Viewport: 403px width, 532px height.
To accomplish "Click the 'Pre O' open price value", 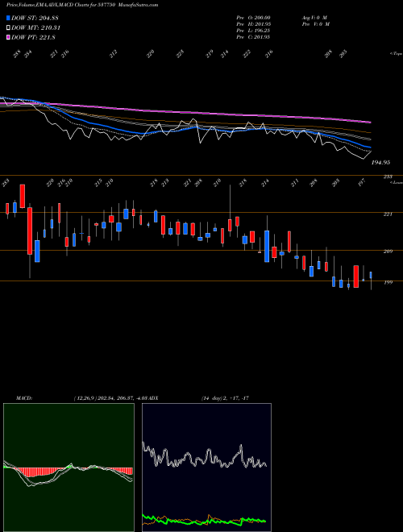I will pos(253,18).
